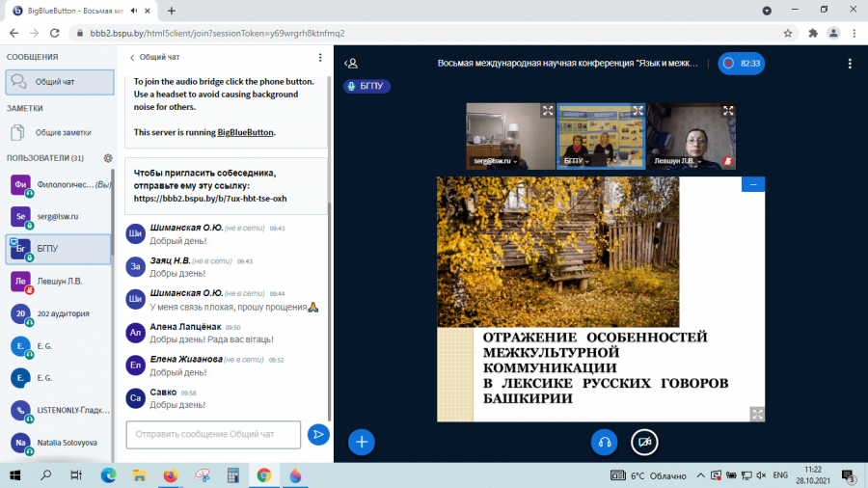The image size is (868, 488).
Task: Collapse chat via Общий чат back arrow
Action: pos(154,58)
